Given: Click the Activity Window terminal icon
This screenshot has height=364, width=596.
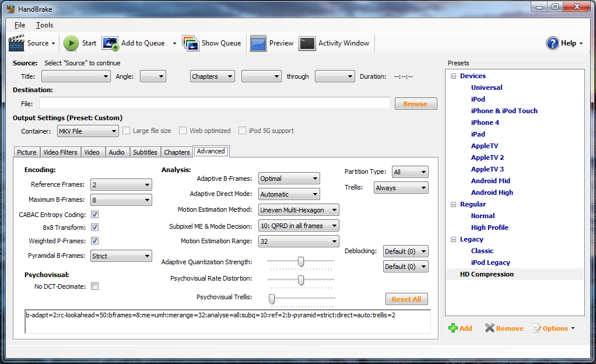Looking at the screenshot, I should click(307, 43).
